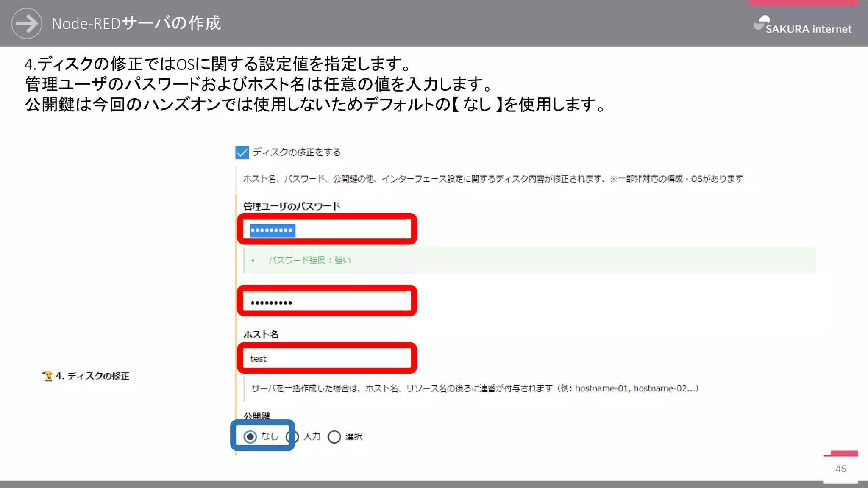This screenshot has height=488, width=868.
Task: Click the SAKURA internet logo
Action: coord(802,25)
